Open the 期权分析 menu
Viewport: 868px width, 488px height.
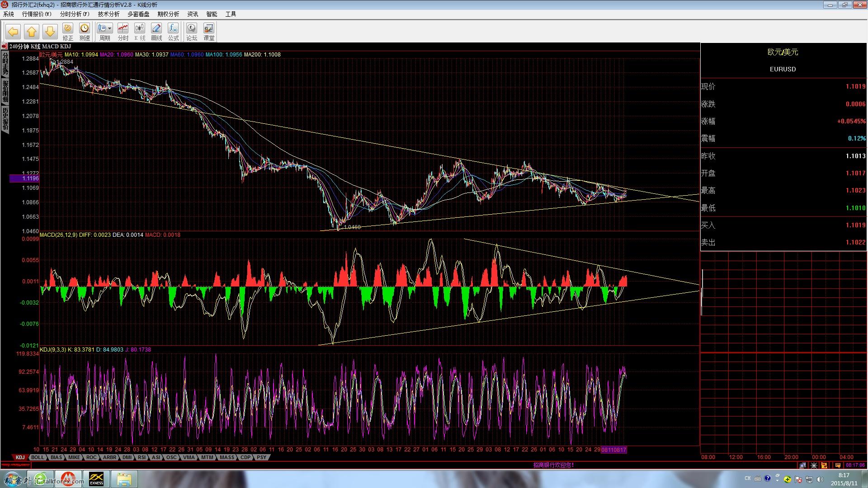click(x=168, y=14)
